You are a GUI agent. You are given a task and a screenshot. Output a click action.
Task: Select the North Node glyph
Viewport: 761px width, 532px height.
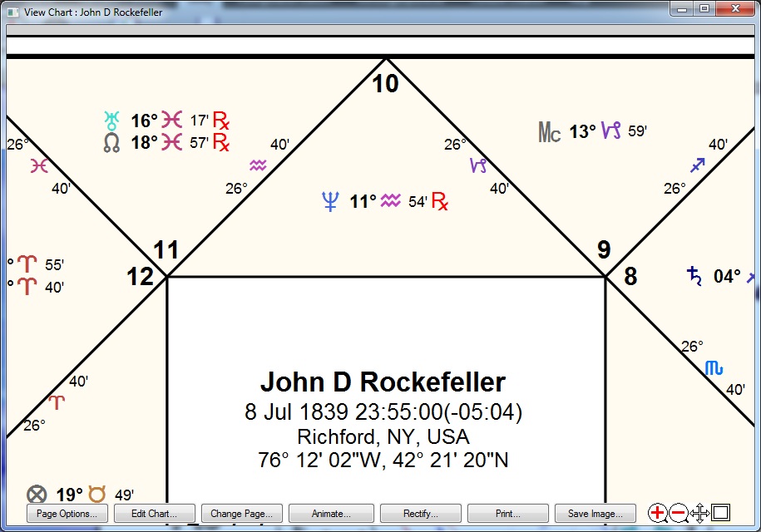(x=111, y=143)
